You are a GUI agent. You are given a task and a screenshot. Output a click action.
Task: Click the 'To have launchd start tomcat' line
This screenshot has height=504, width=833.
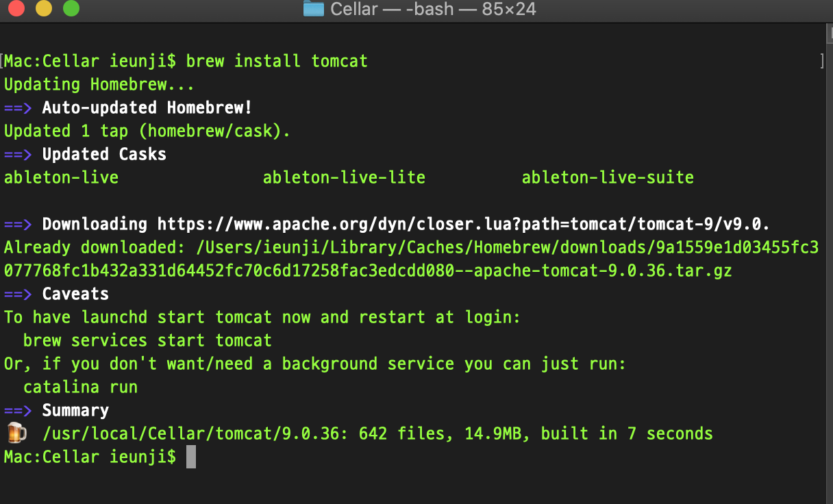262,317
